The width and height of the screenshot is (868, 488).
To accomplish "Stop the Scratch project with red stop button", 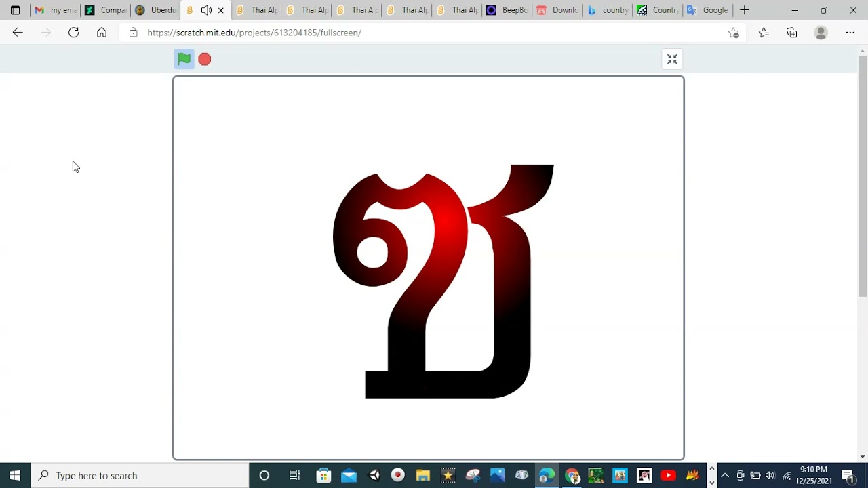I will coord(205,60).
